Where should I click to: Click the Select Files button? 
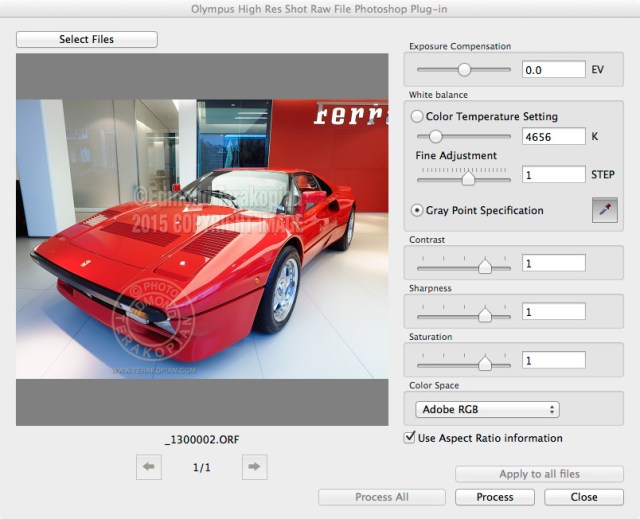[87, 39]
